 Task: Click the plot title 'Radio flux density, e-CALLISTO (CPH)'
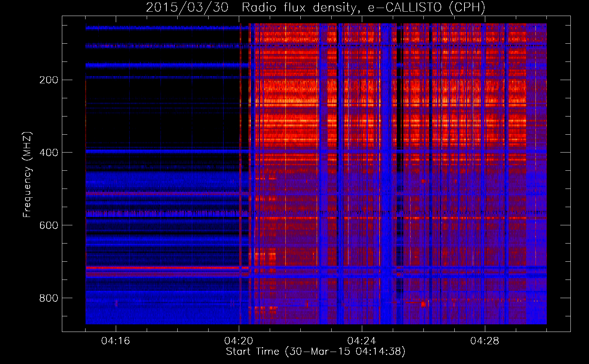(363, 7)
